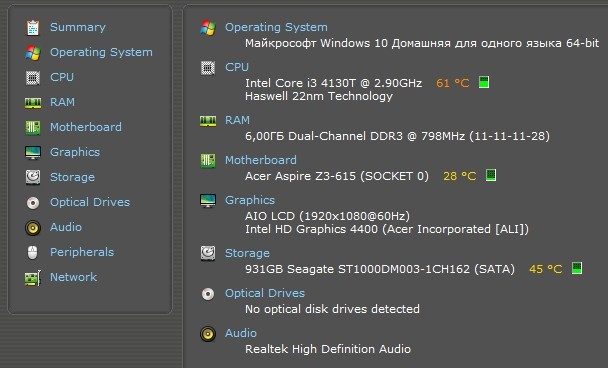
Task: Select Network in the sidebar
Action: coord(73,277)
